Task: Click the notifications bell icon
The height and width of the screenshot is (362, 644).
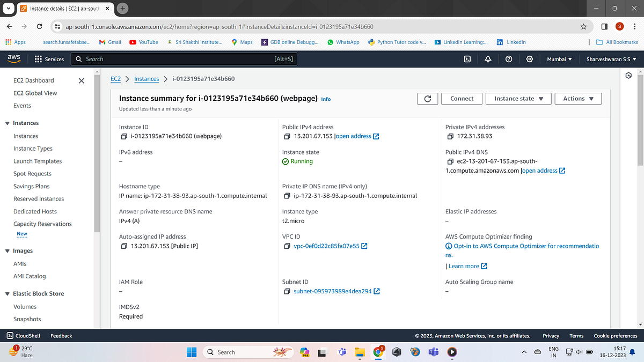Action: click(x=488, y=59)
